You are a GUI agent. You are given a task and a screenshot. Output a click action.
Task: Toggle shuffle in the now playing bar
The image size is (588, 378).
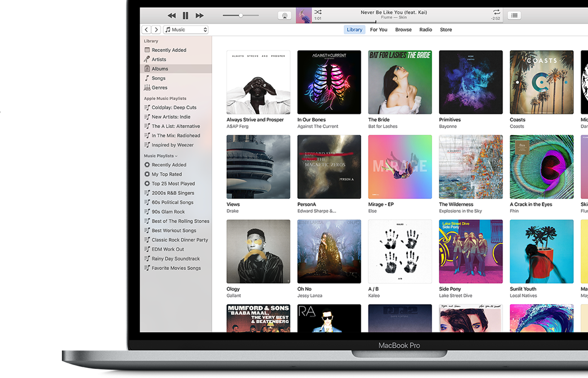click(317, 12)
